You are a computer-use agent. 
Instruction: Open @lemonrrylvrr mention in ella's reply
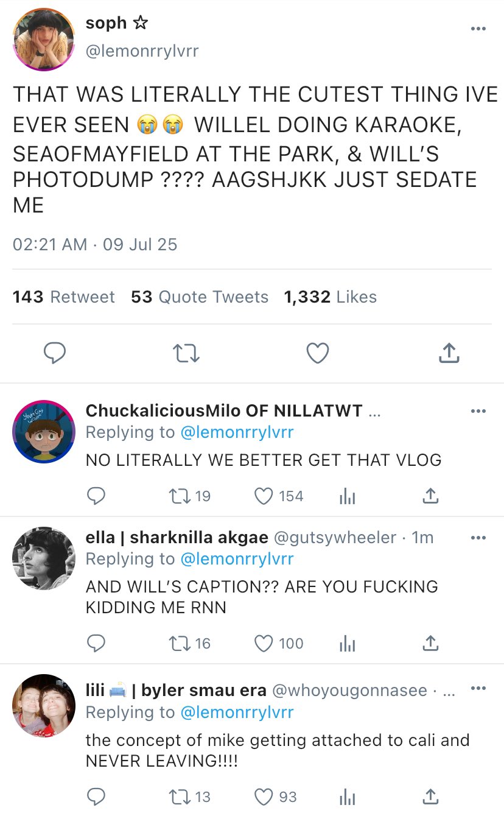(237, 558)
